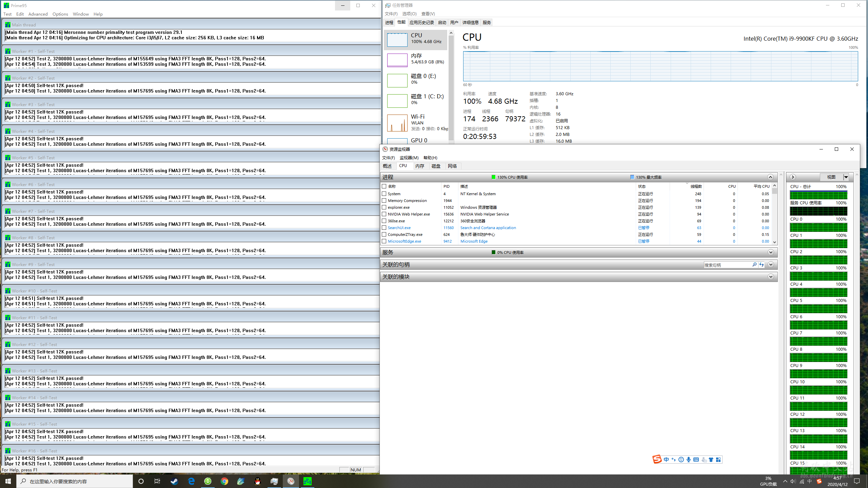Viewport: 868px width, 488px height.
Task: Launch Steam from taskbar
Action: (175, 481)
